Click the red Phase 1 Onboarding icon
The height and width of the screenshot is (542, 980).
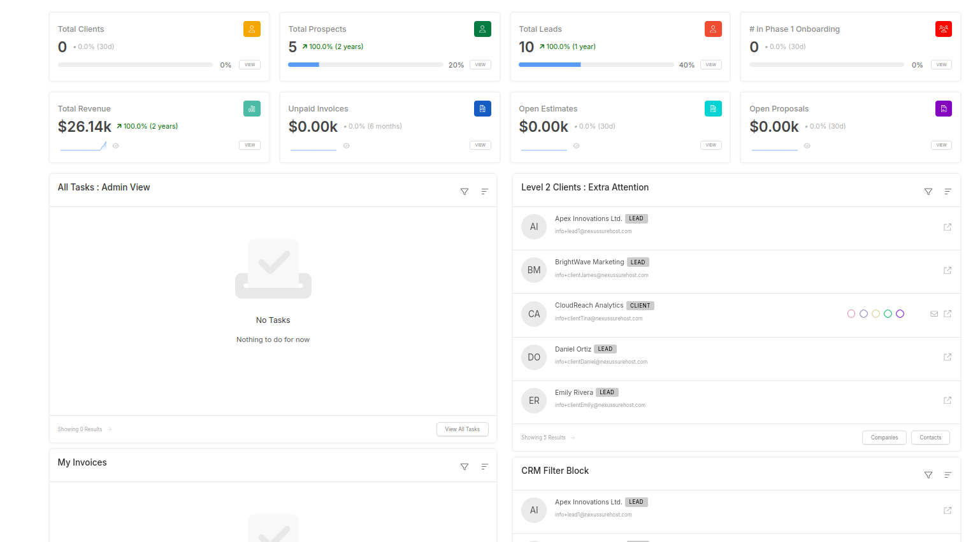click(943, 29)
